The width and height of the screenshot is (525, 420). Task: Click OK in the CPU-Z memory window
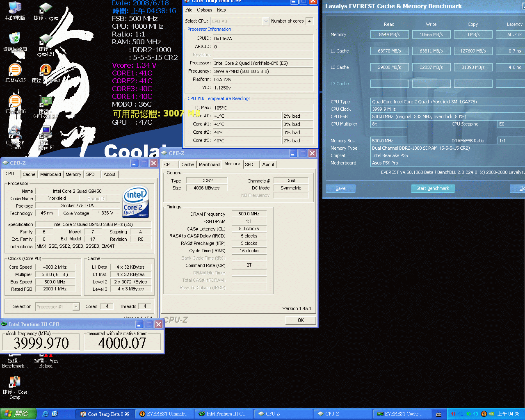point(301,320)
